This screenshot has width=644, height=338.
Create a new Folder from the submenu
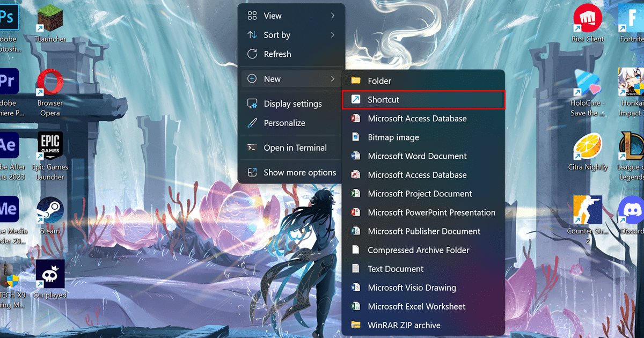point(423,81)
